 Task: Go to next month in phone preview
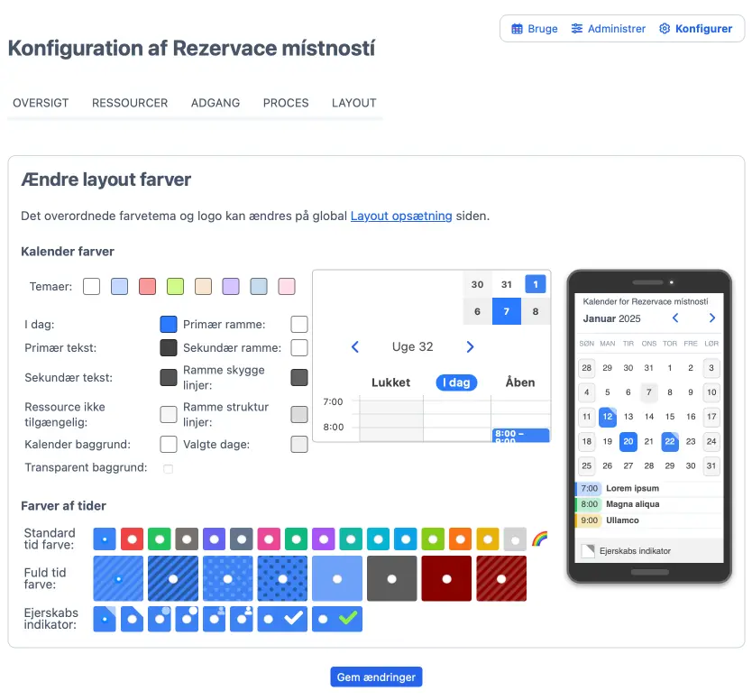point(712,318)
